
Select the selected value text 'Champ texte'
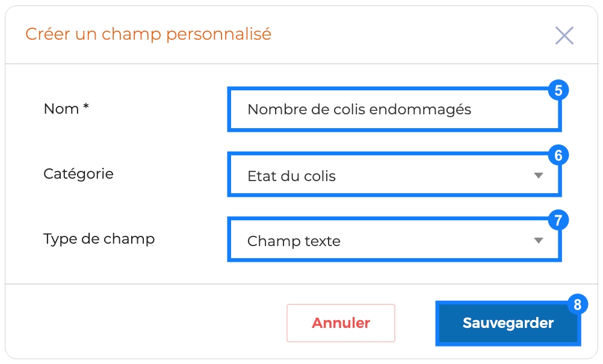tap(294, 241)
